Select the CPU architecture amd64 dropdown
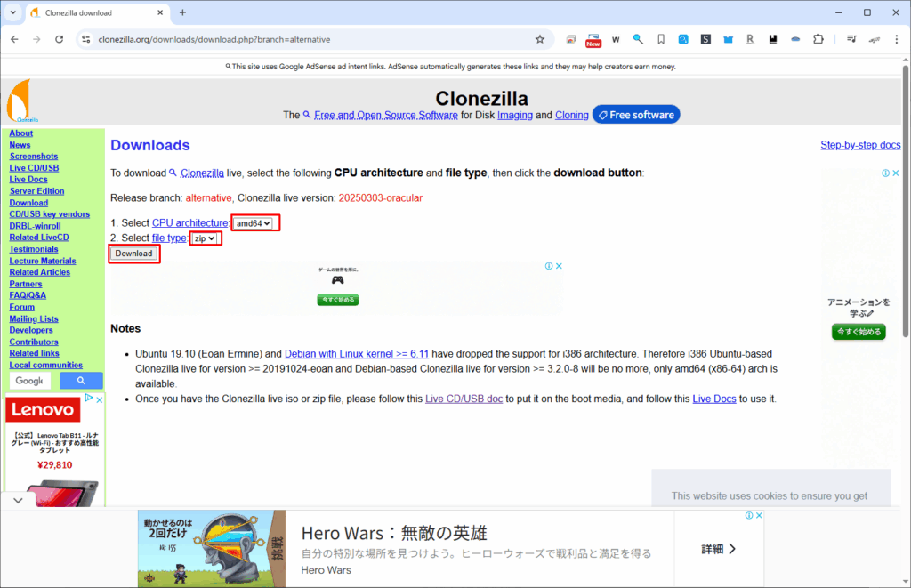This screenshot has width=911, height=588. click(x=253, y=223)
